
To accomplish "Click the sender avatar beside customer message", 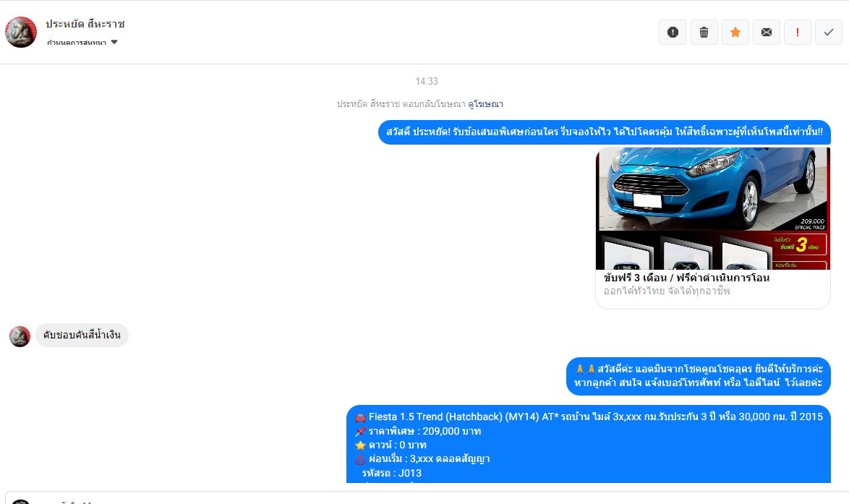I will [20, 336].
